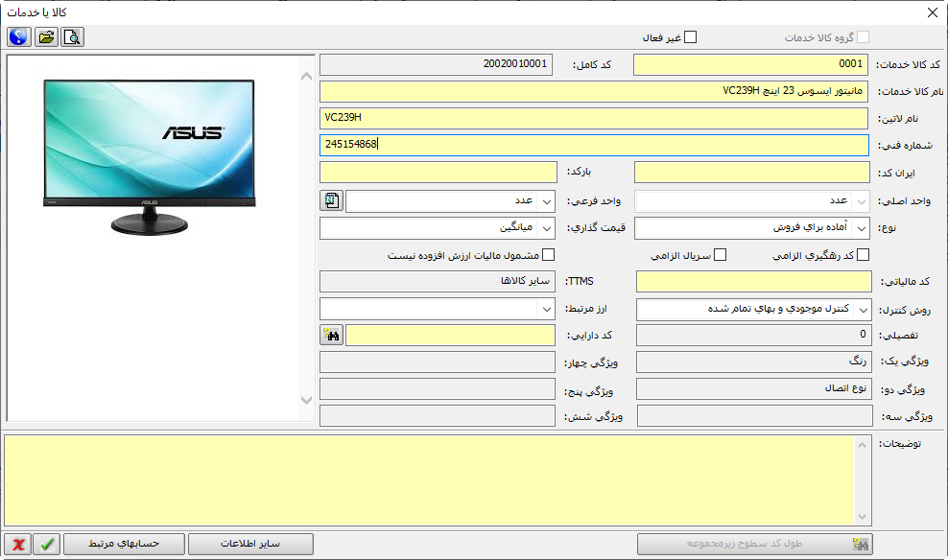This screenshot has height=560, width=948.
Task: Click the کد کالا خدمات field containing 0001
Action: [750, 64]
